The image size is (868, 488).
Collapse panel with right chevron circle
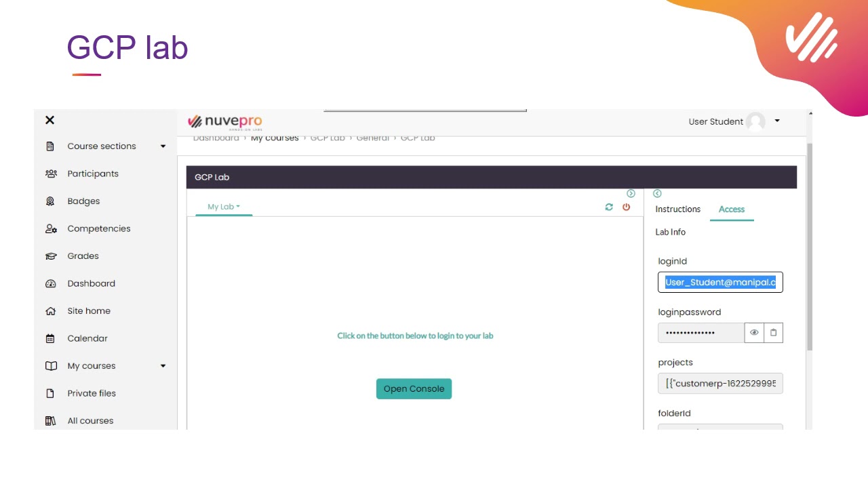pyautogui.click(x=631, y=194)
